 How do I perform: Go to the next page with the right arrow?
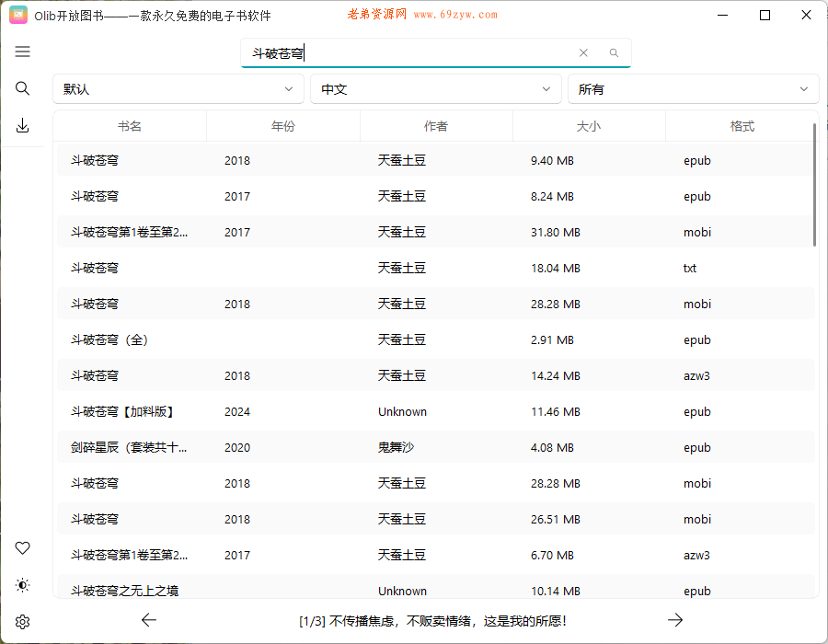(x=675, y=620)
